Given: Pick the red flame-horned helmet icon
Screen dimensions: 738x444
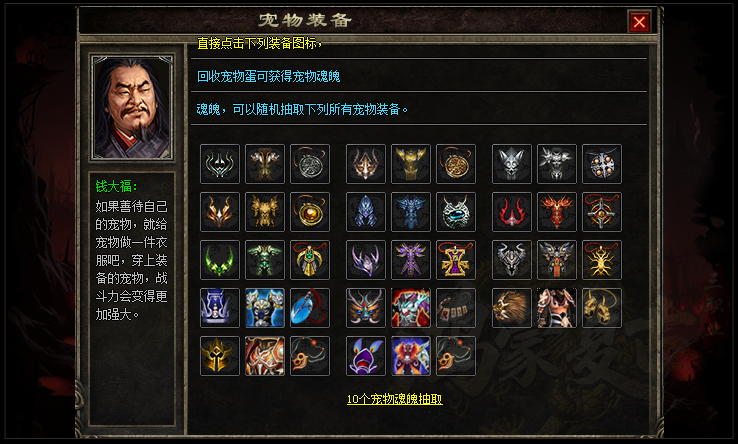Looking at the screenshot, I should [512, 212].
